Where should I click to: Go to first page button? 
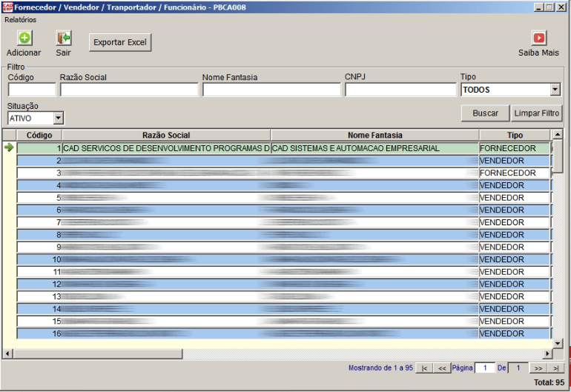pyautogui.click(x=424, y=368)
